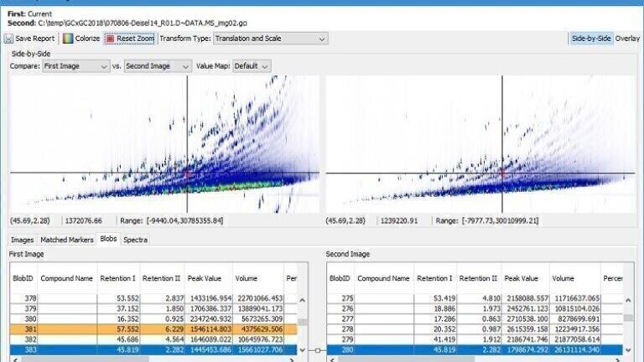Select the Blobs tab
The height and width of the screenshot is (362, 644).
(108, 239)
